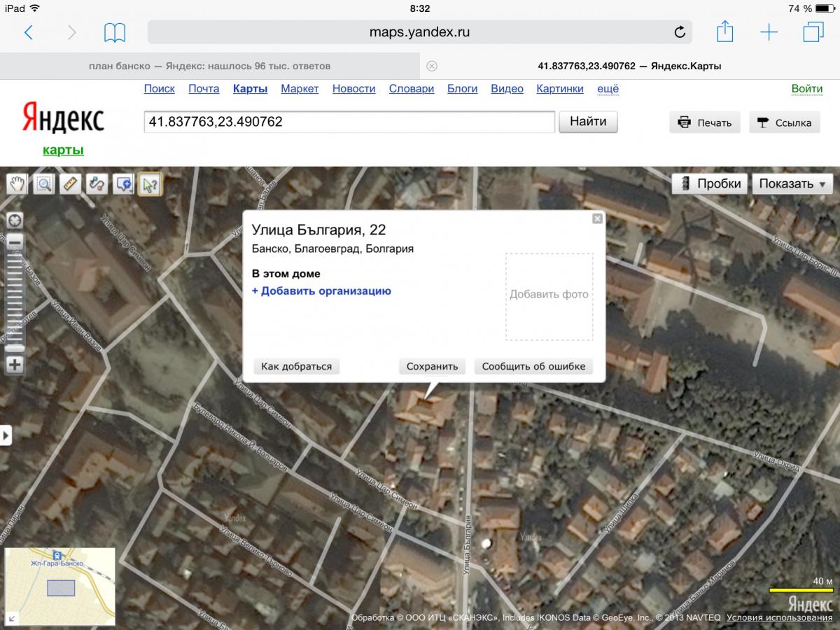Expand left side panel arrow
The width and height of the screenshot is (840, 630).
(6, 435)
